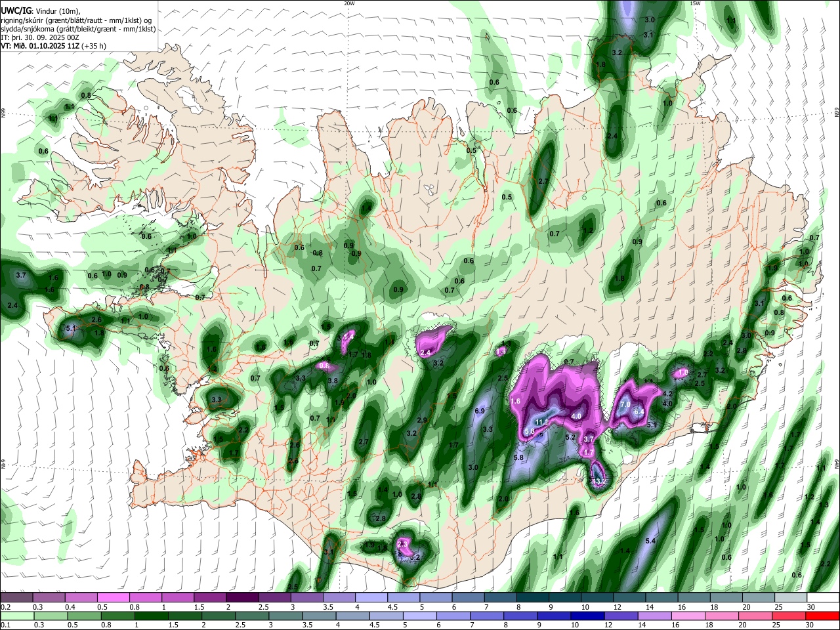Click the 6.4 precipitation value
This screenshot has width=840, height=630.
pos(639,411)
